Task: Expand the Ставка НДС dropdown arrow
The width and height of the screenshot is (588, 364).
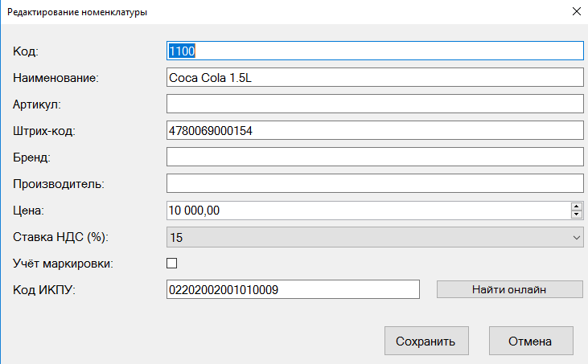Action: point(575,237)
